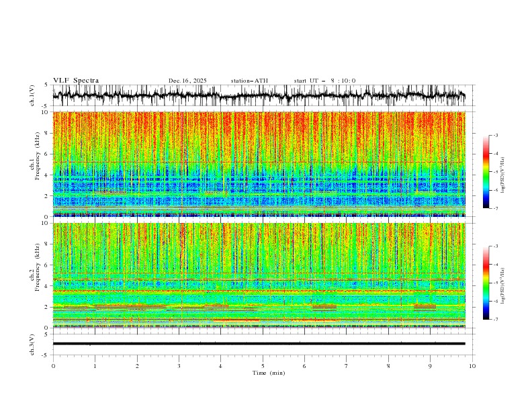Click the "start UT = 8 :10: 0" text
The height and width of the screenshot is (411, 532).
(324, 81)
